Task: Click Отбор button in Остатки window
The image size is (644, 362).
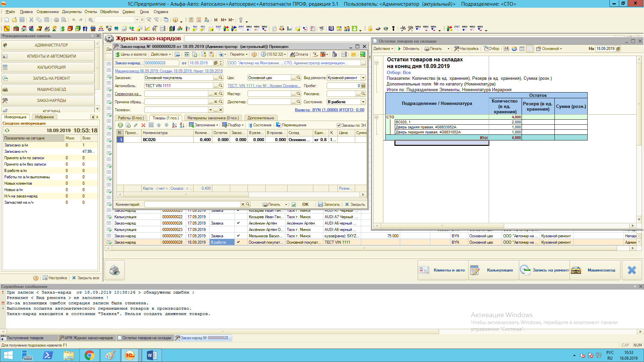Action: pos(491,49)
